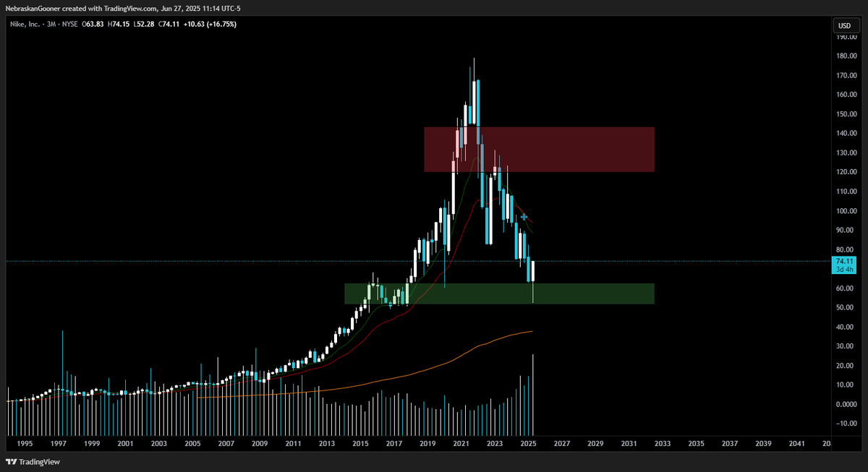The width and height of the screenshot is (868, 472).
Task: Click the 2021 time axis label
Action: [461, 443]
